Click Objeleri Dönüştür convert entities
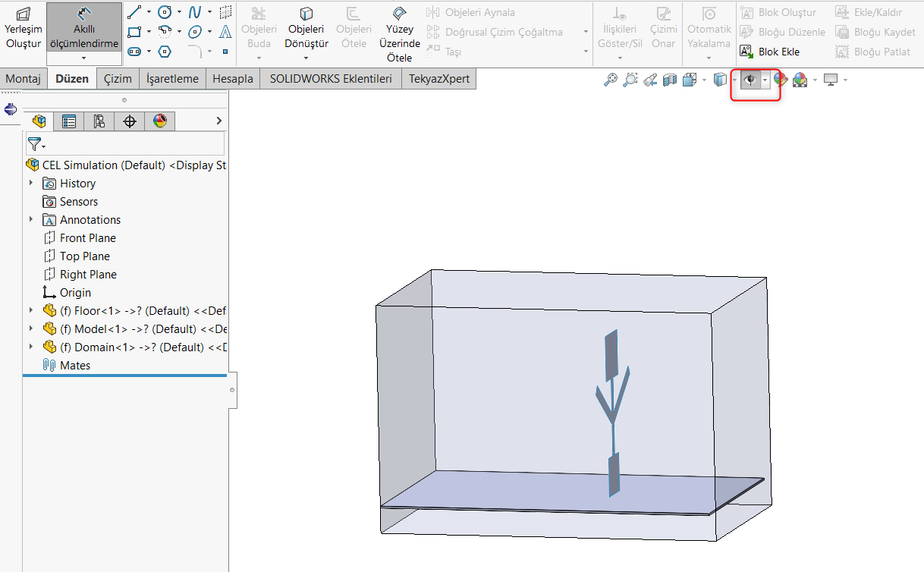Viewport: 924px width, 572px height. pyautogui.click(x=306, y=28)
